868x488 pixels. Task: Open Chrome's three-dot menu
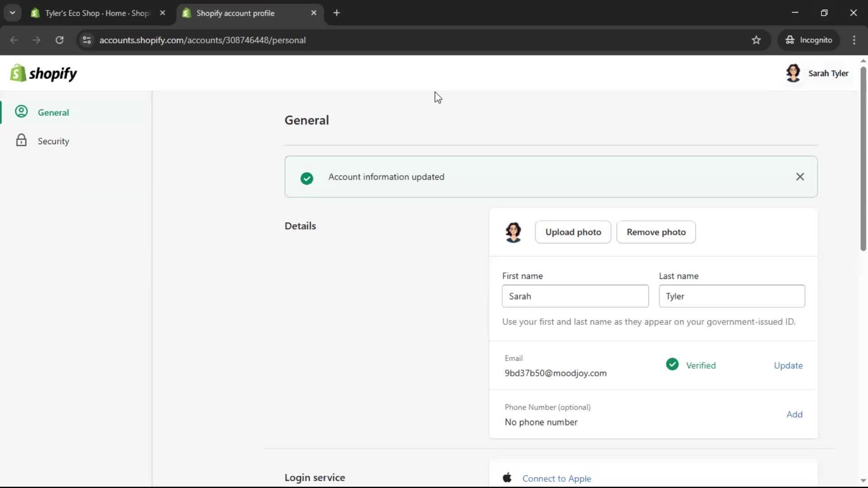click(855, 40)
